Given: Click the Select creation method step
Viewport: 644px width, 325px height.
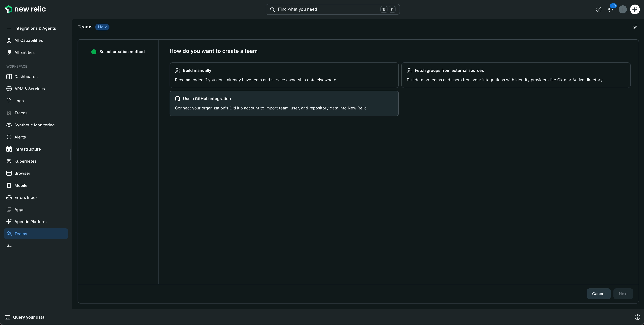Looking at the screenshot, I should 118,52.
